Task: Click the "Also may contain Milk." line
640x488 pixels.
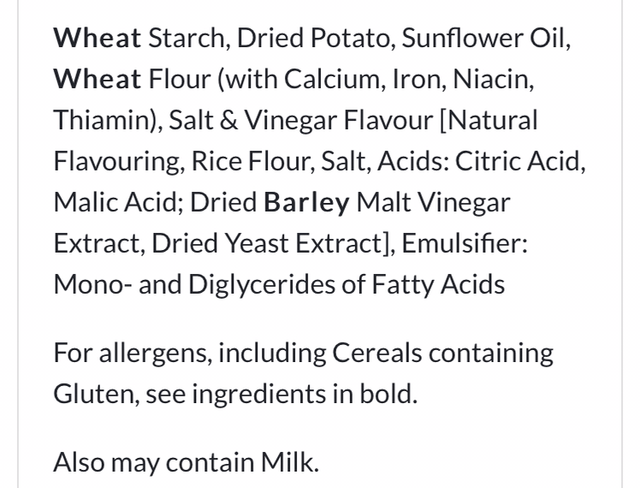Action: [186, 462]
